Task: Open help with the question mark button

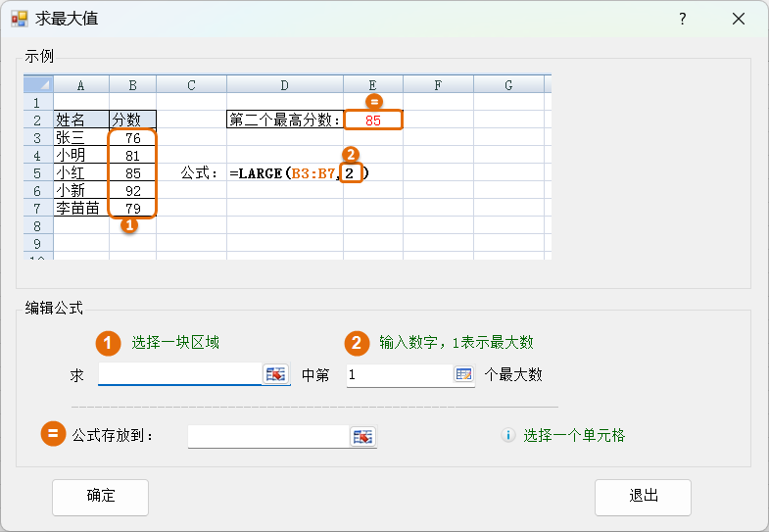Action: click(682, 19)
